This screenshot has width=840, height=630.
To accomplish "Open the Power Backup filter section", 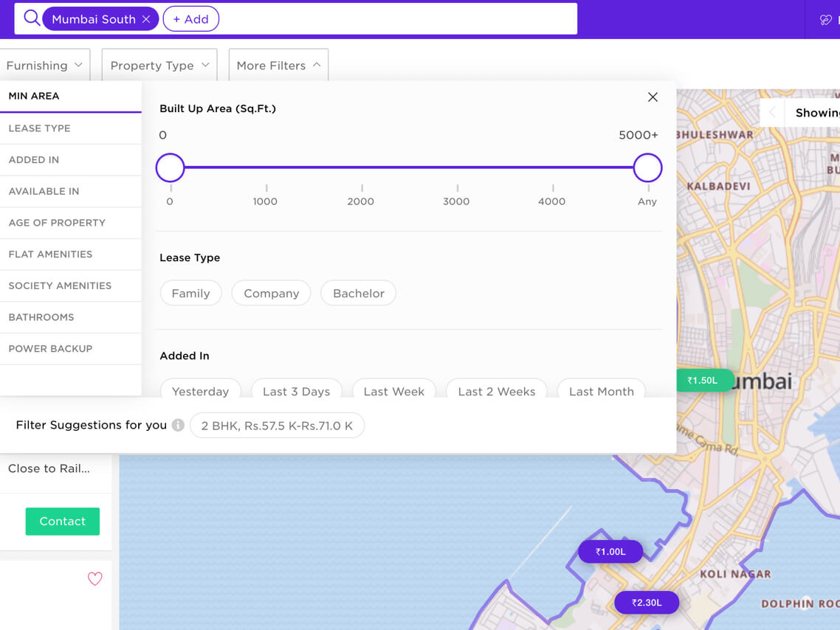I will point(50,348).
